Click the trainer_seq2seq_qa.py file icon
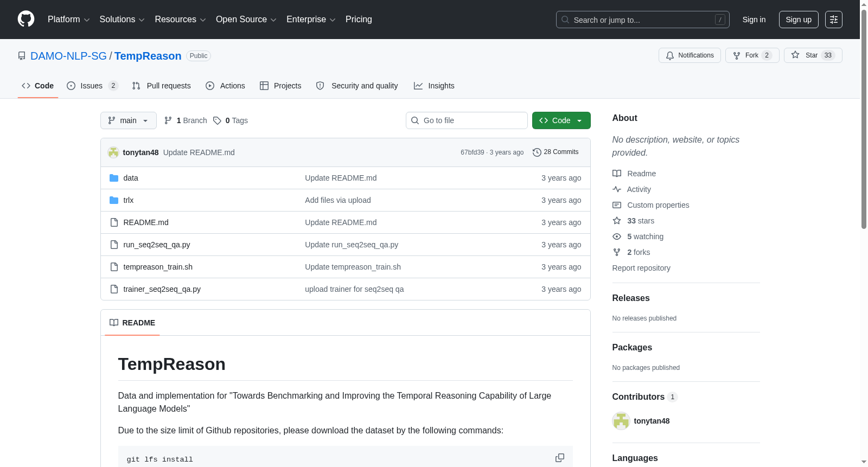Image resolution: width=868 pixels, height=467 pixels. pos(114,289)
